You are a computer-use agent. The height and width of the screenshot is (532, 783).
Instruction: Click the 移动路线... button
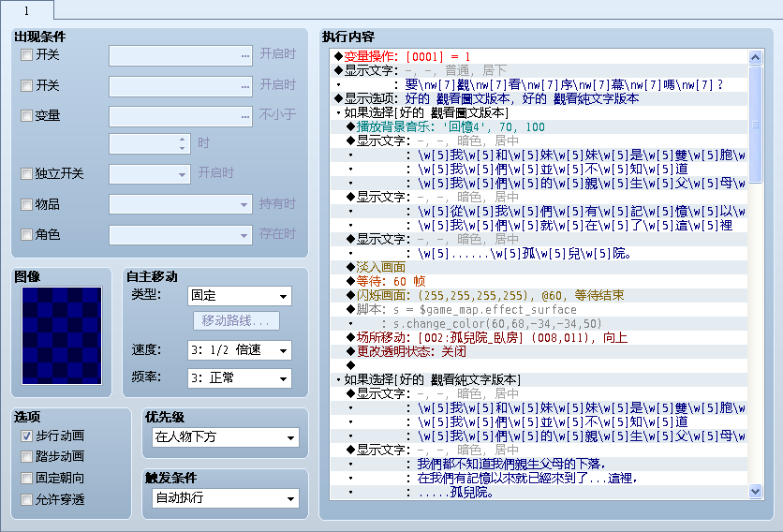(x=236, y=320)
